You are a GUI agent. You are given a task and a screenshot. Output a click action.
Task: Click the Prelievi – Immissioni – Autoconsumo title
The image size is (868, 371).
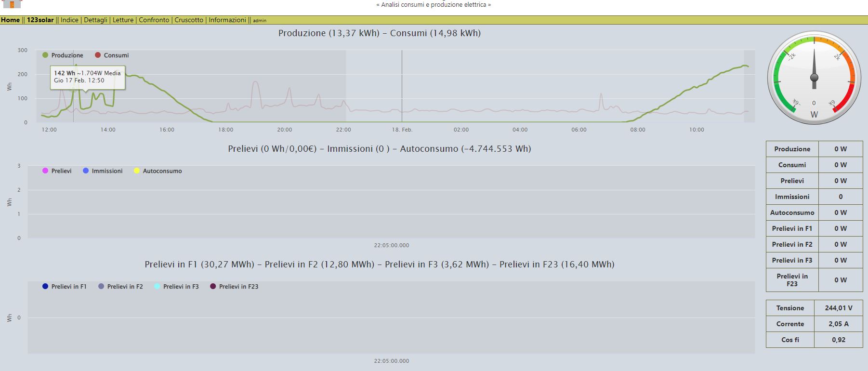[x=380, y=149]
